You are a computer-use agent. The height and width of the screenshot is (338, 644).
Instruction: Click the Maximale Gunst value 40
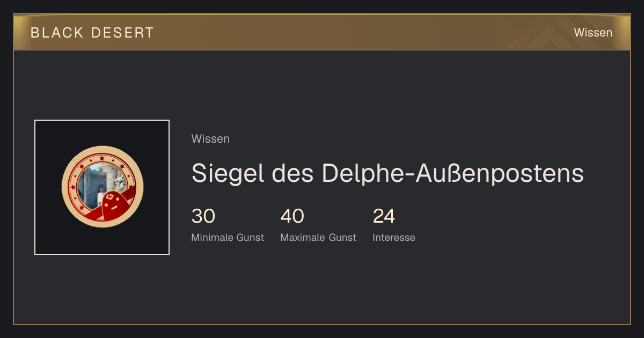(292, 216)
